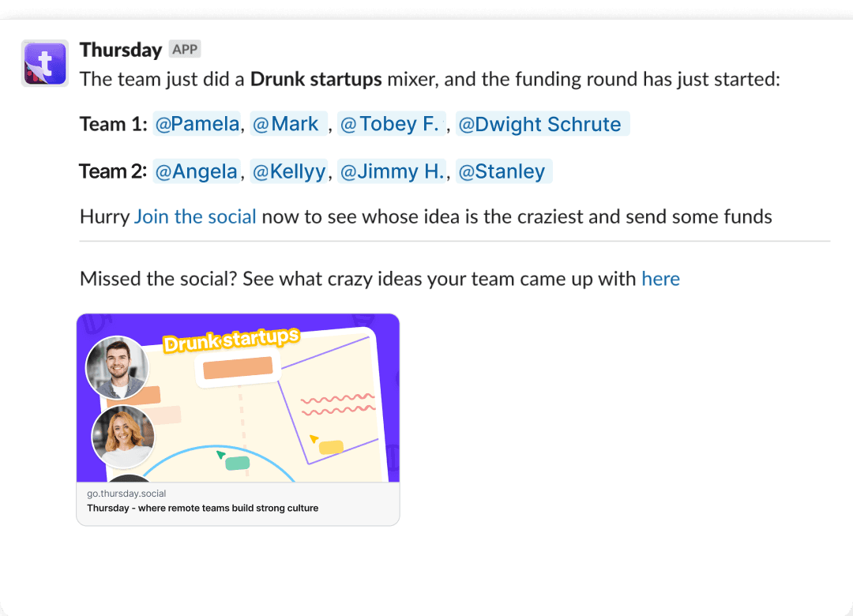Click the @Jimmy H. mention
This screenshot has height=616, width=853.
(x=392, y=171)
